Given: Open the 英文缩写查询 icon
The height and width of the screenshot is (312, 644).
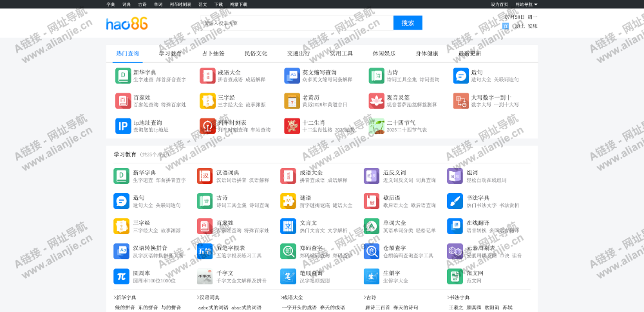Looking at the screenshot, I should click(x=292, y=76).
